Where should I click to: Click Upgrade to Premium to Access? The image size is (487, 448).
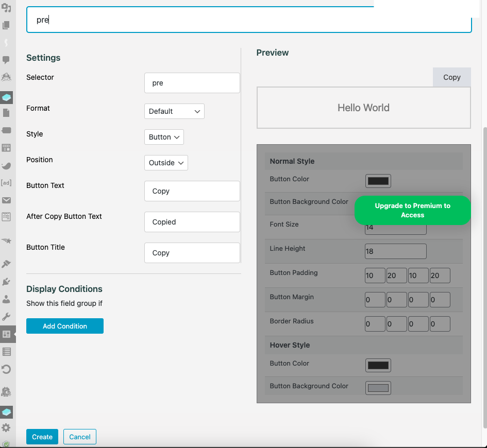(x=412, y=210)
